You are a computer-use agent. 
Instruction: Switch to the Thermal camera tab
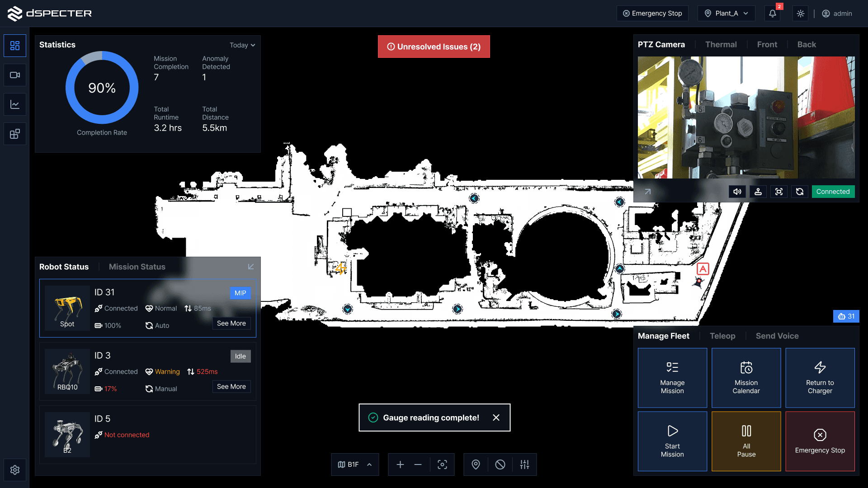[x=721, y=45]
